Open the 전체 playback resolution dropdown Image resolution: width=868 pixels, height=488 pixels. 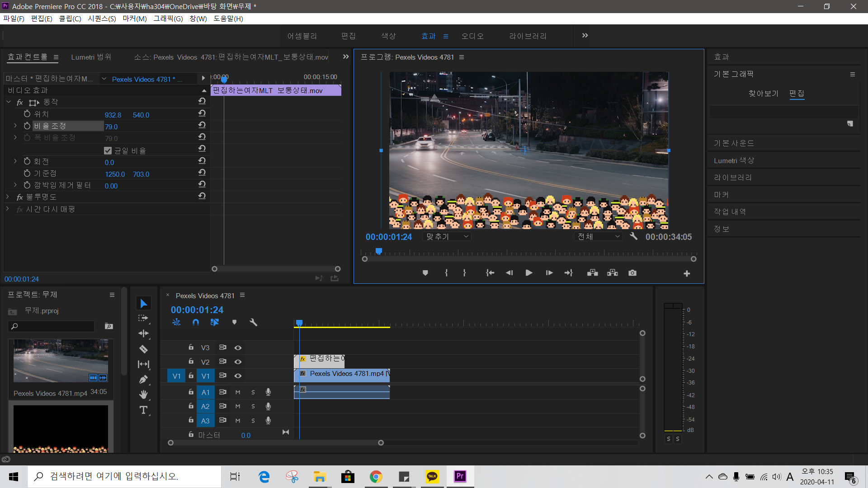click(x=599, y=237)
